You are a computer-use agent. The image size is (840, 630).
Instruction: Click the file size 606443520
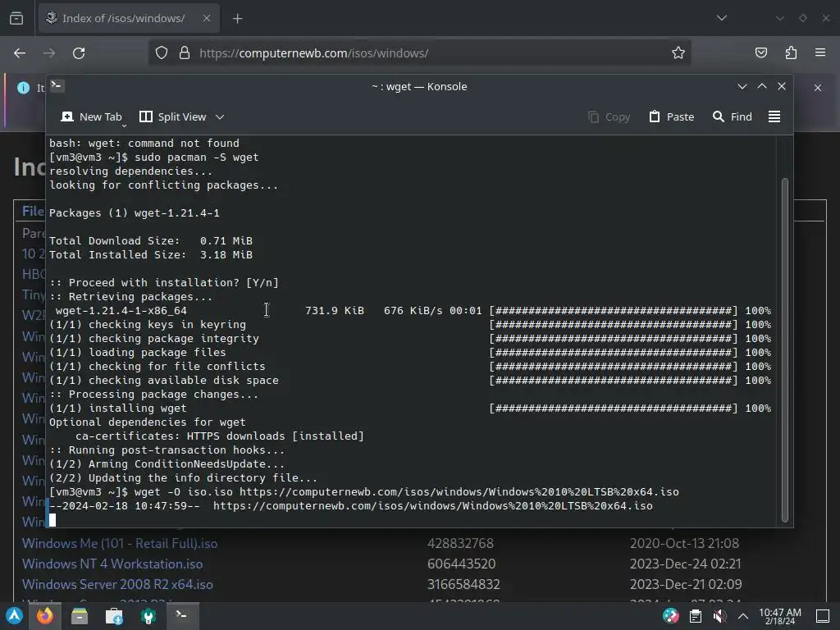point(461,564)
